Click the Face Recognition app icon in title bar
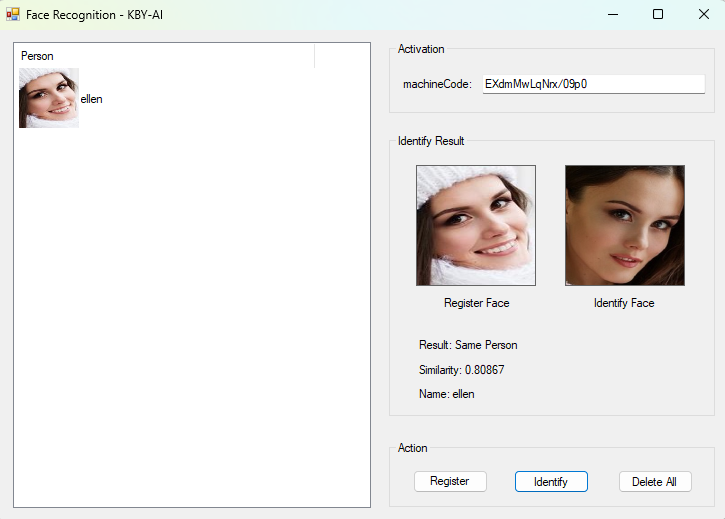Image resolution: width=725 pixels, height=519 pixels. (13, 14)
